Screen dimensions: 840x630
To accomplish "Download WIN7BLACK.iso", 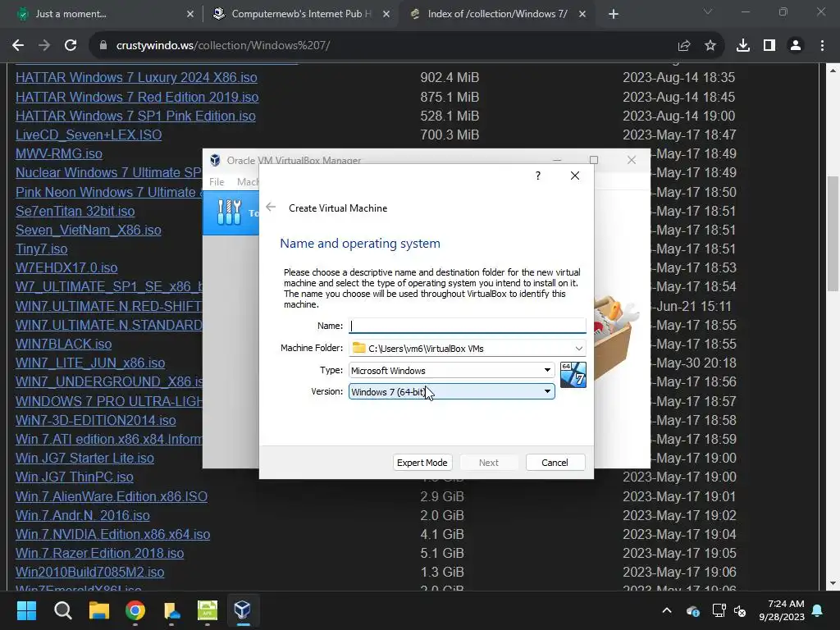I will (64, 344).
